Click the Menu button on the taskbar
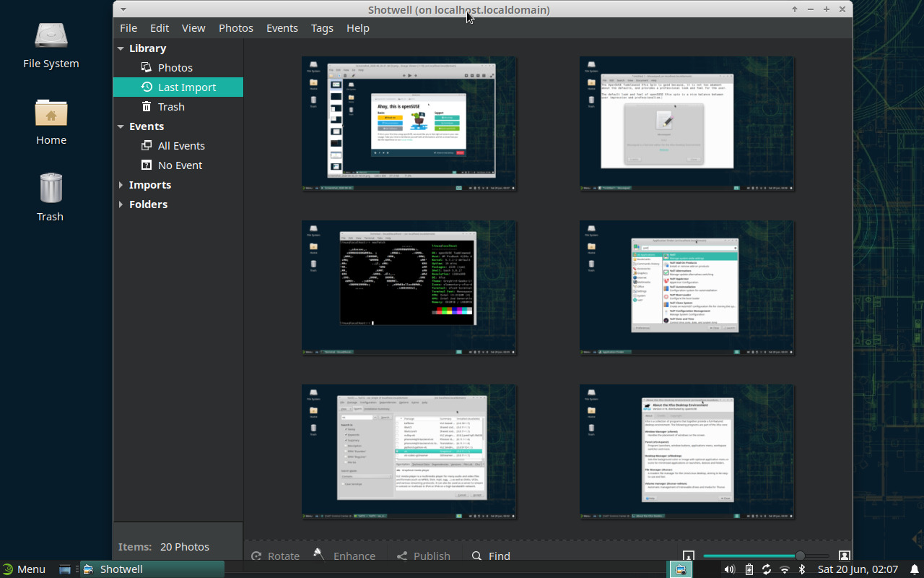Viewport: 924px width, 578px height. pos(25,569)
